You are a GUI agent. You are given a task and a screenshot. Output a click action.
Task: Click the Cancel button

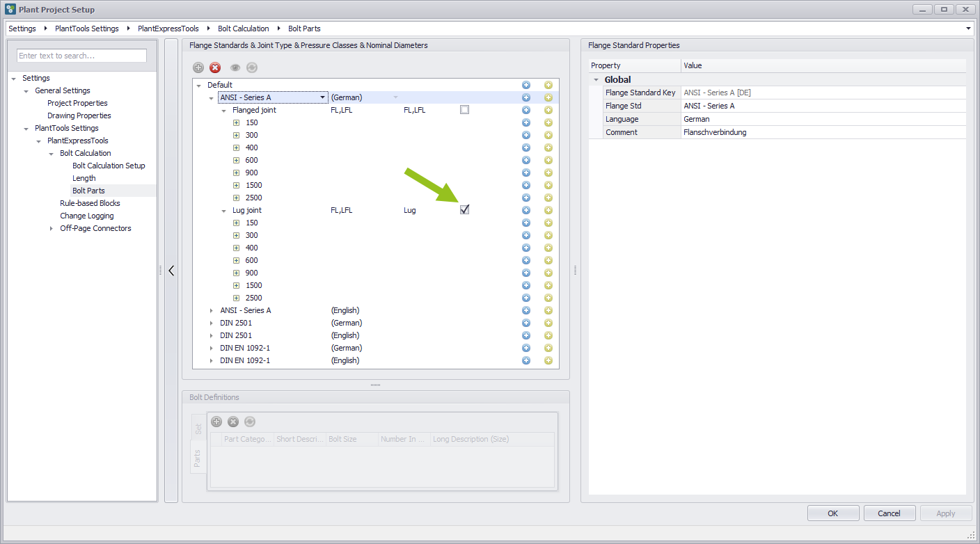(x=890, y=513)
